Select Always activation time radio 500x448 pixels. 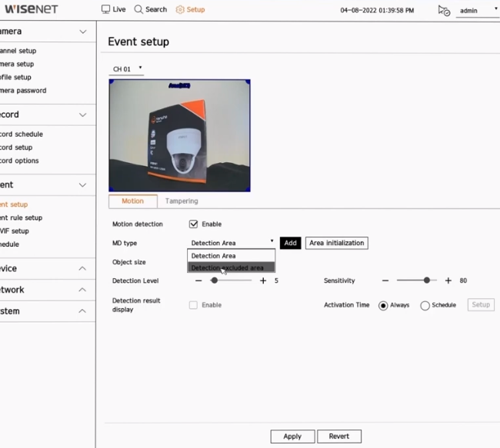click(383, 306)
